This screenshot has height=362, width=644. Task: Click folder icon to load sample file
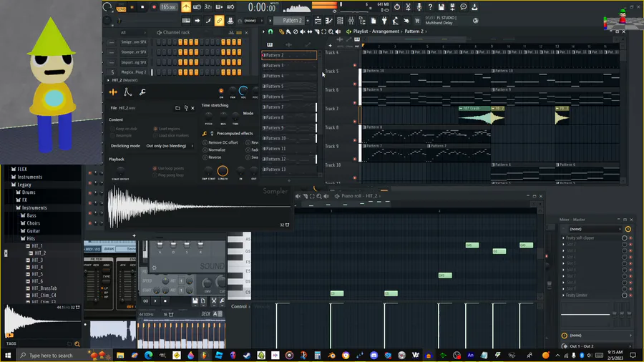pyautogui.click(x=178, y=108)
